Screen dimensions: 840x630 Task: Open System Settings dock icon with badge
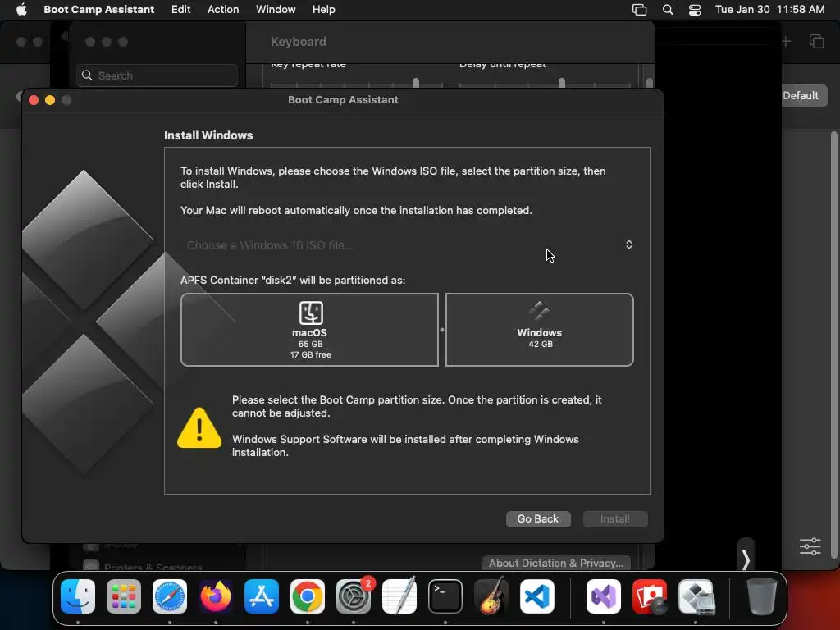[x=354, y=596]
